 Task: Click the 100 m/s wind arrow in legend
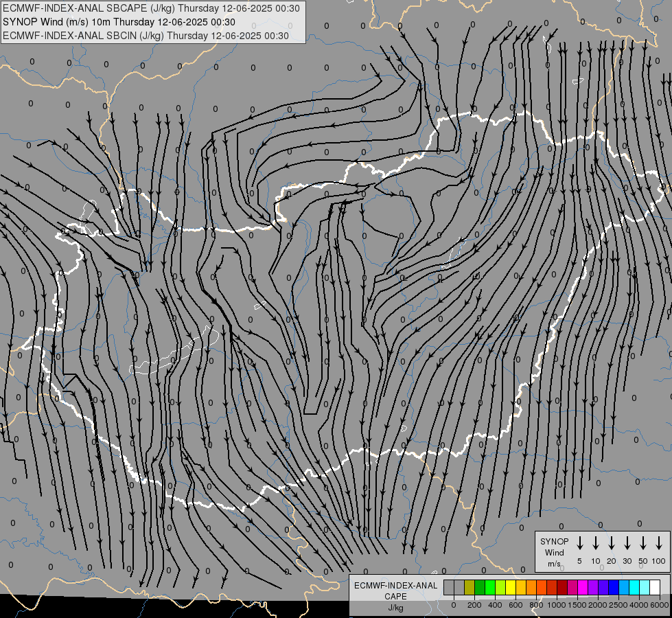(x=659, y=543)
